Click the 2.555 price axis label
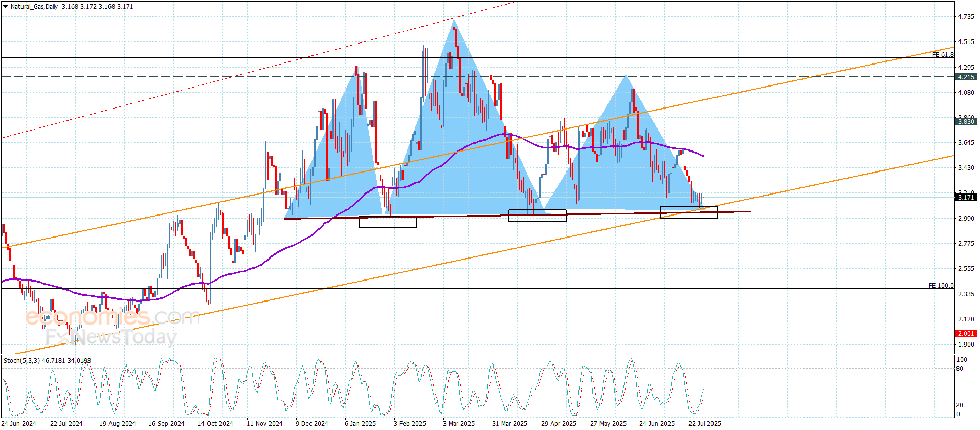 966,269
